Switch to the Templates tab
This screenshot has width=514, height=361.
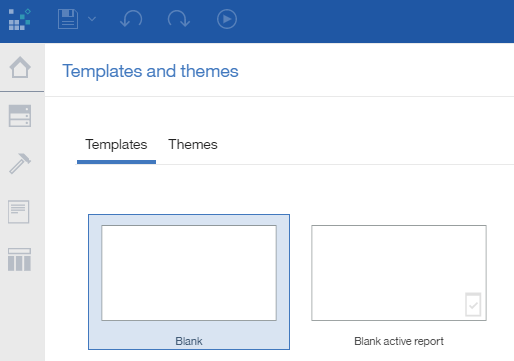click(116, 145)
